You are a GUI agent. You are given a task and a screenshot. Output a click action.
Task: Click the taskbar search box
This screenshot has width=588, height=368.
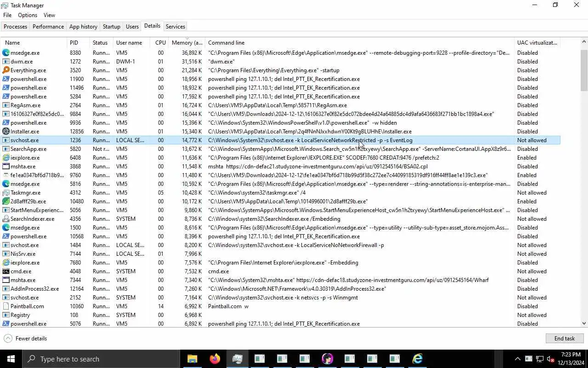(x=101, y=359)
